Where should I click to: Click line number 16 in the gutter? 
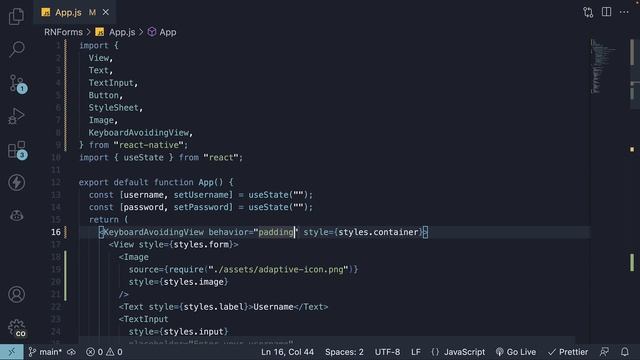click(x=56, y=232)
